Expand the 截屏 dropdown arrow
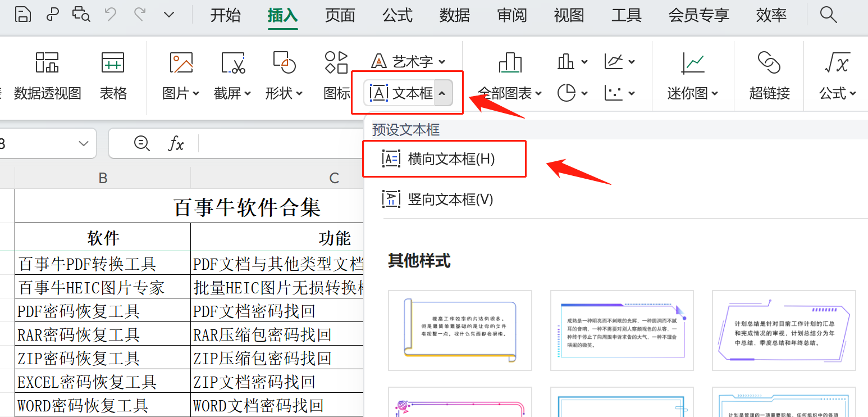Screen dimensions: 868x417 click(248, 93)
